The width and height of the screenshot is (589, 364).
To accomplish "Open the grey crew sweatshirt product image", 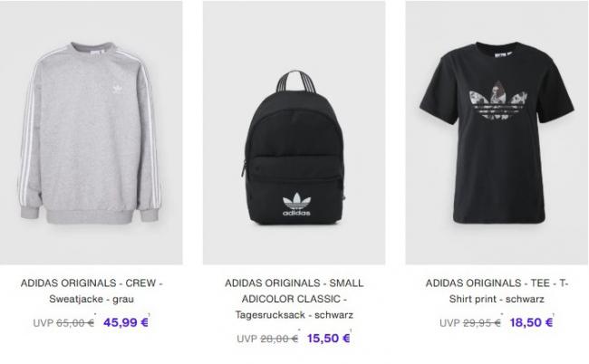I will [x=92, y=133].
